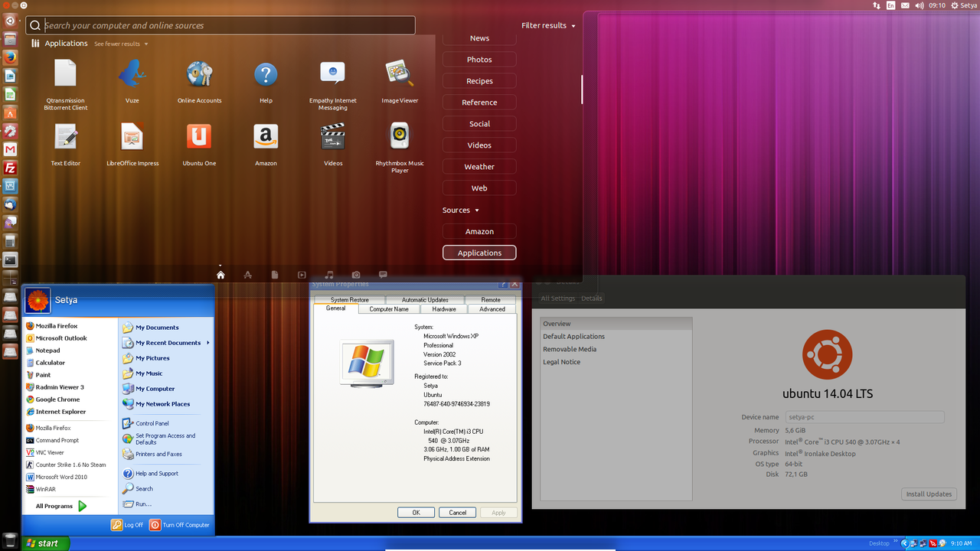Switch to the Photos lens camera icon
This screenshot has height=551, width=980.
(x=356, y=275)
